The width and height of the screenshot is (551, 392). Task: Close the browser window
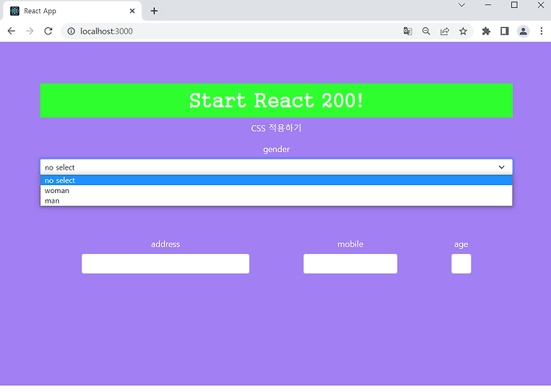pyautogui.click(x=541, y=5)
